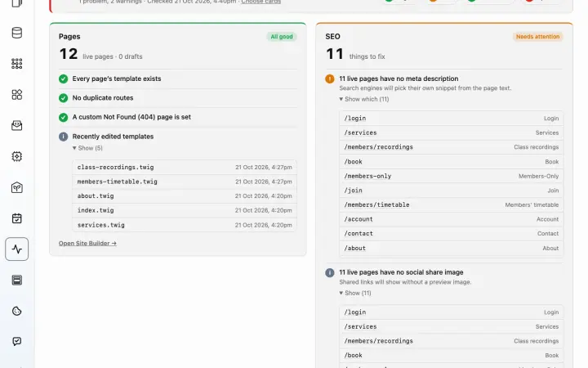Click the /members/timetable page row

click(x=451, y=204)
